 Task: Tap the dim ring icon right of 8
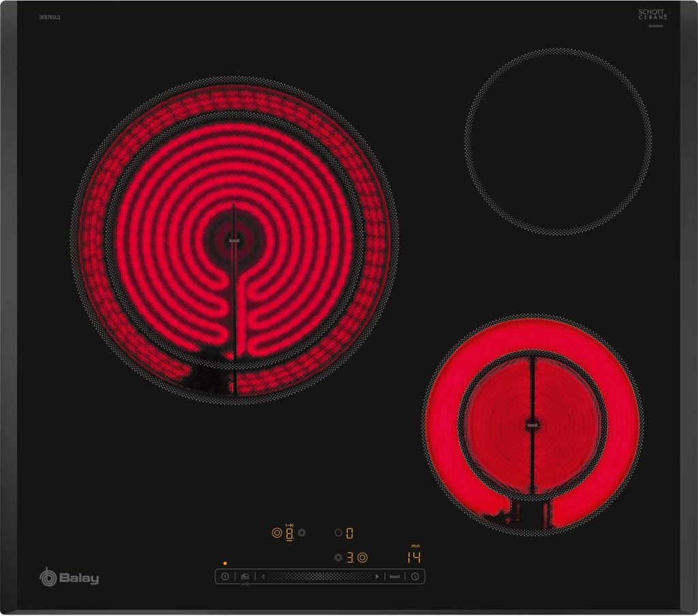coord(302,533)
